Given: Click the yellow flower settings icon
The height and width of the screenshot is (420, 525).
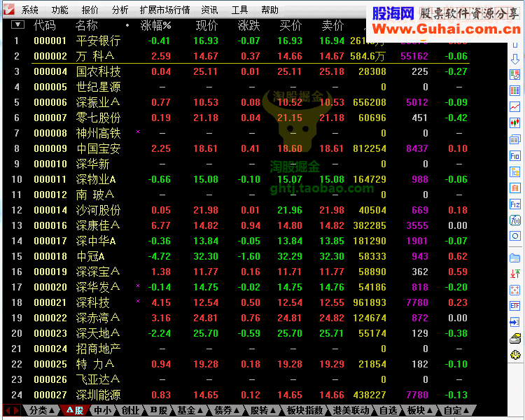Looking at the screenshot, I should click(x=515, y=355).
